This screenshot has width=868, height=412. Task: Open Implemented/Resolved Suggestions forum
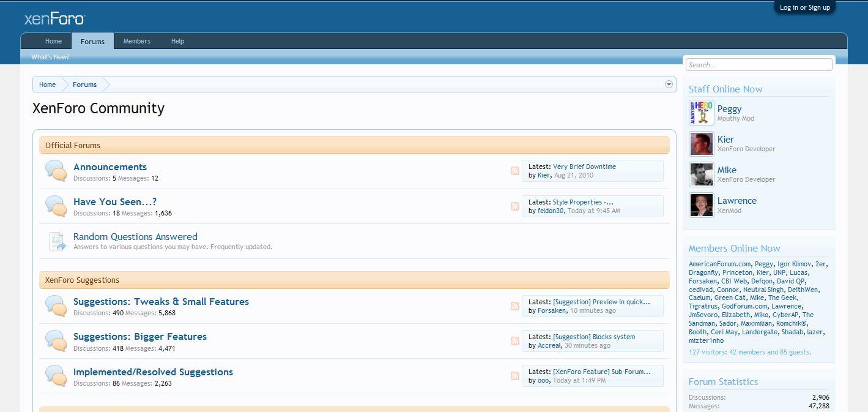153,372
